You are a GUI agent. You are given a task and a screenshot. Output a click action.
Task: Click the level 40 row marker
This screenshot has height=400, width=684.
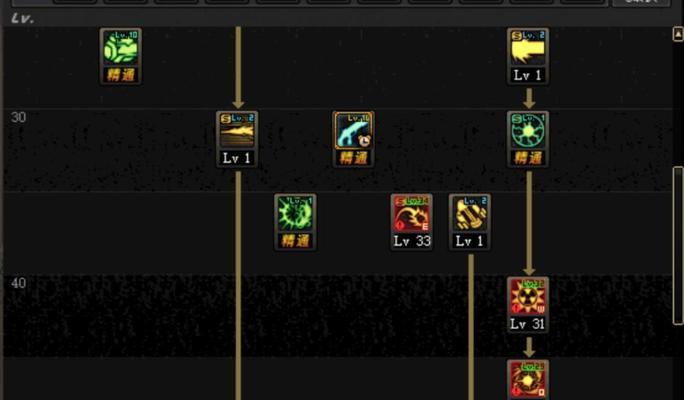pos(18,283)
